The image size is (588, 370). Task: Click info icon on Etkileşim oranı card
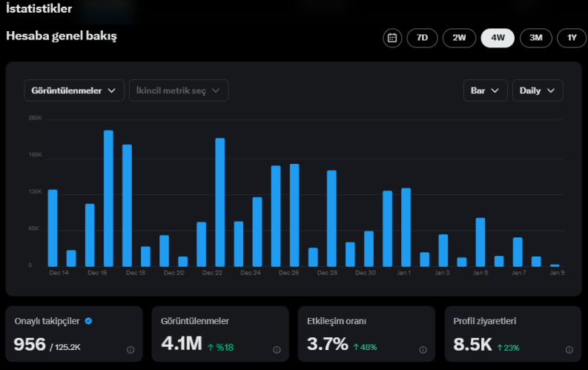pos(423,350)
